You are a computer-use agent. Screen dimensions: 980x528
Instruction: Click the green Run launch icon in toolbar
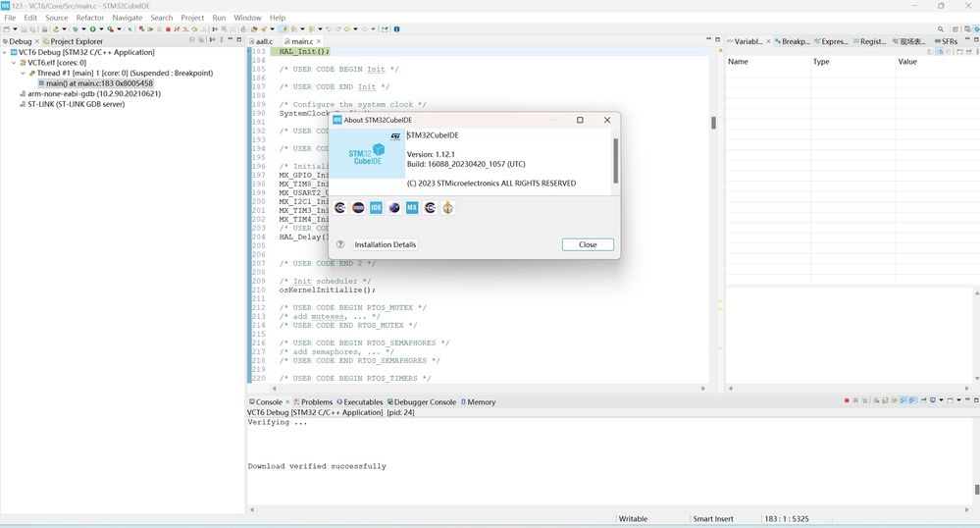[x=92, y=28]
